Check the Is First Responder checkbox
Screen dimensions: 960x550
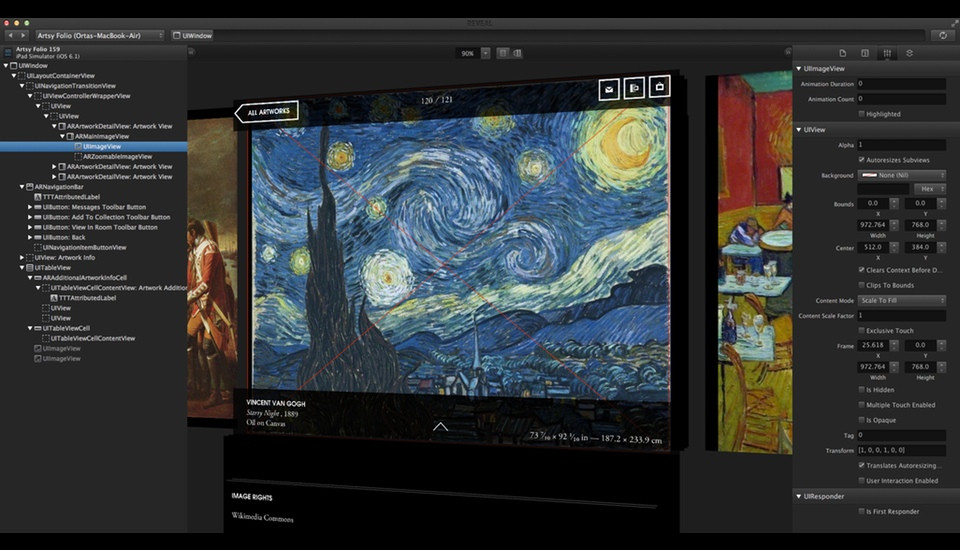861,511
